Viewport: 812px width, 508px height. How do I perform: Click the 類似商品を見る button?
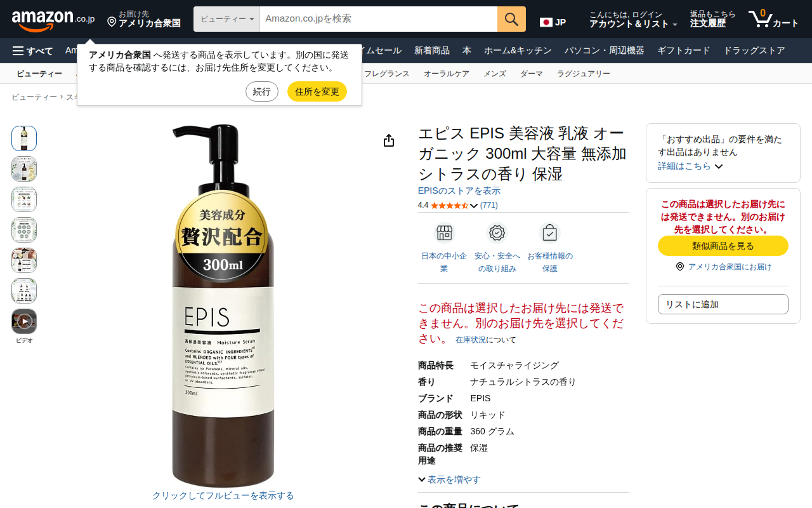(723, 246)
